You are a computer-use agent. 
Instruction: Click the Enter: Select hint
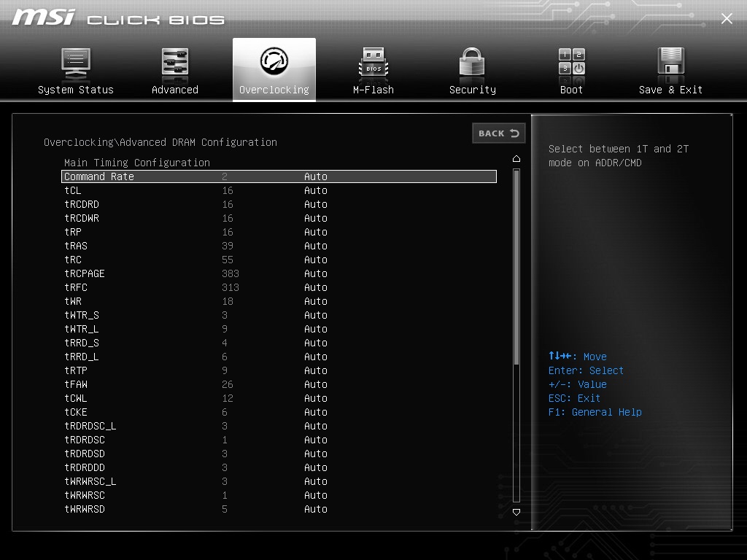(x=586, y=370)
